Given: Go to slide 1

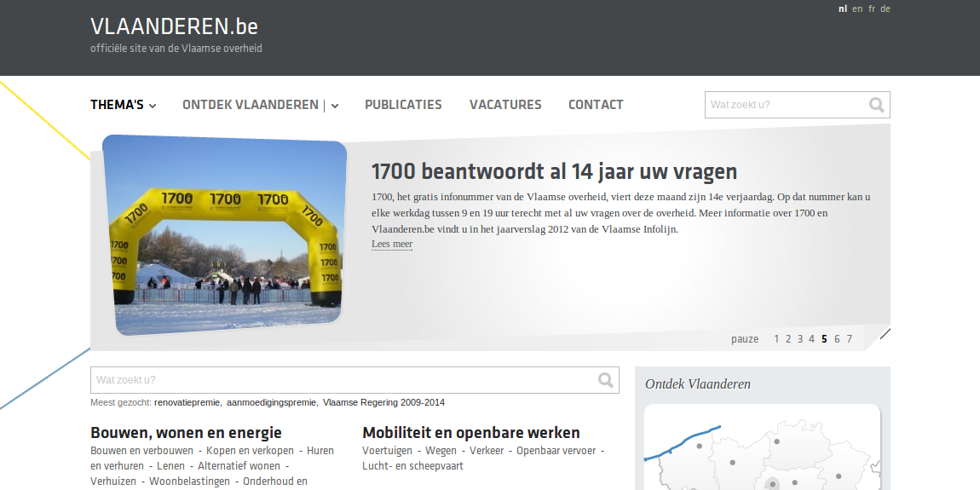Looking at the screenshot, I should click(x=776, y=339).
